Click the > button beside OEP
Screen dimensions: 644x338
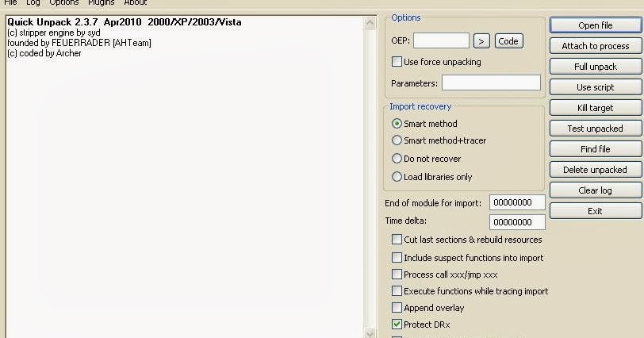tap(481, 41)
